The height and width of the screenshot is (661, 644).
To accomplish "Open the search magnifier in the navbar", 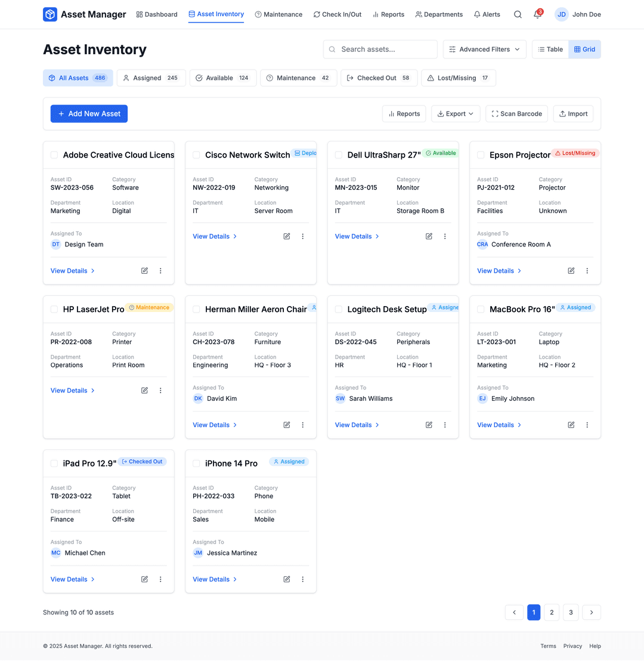I will click(x=518, y=14).
